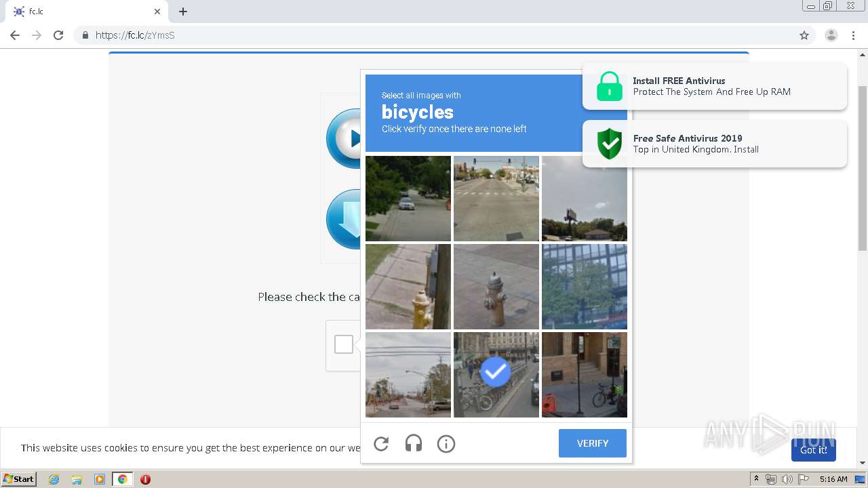Go back with the browser back arrow
This screenshot has height=488, width=868.
pyautogui.click(x=15, y=35)
